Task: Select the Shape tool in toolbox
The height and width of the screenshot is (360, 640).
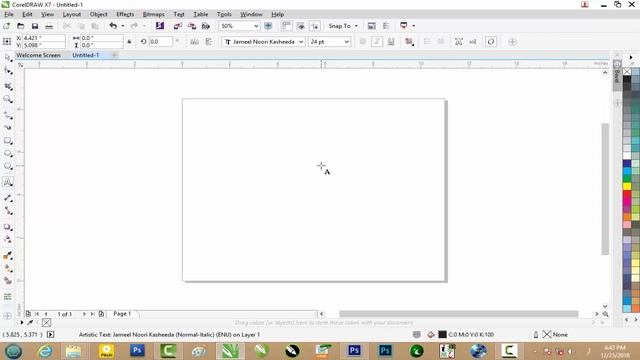Action: pyautogui.click(x=8, y=71)
